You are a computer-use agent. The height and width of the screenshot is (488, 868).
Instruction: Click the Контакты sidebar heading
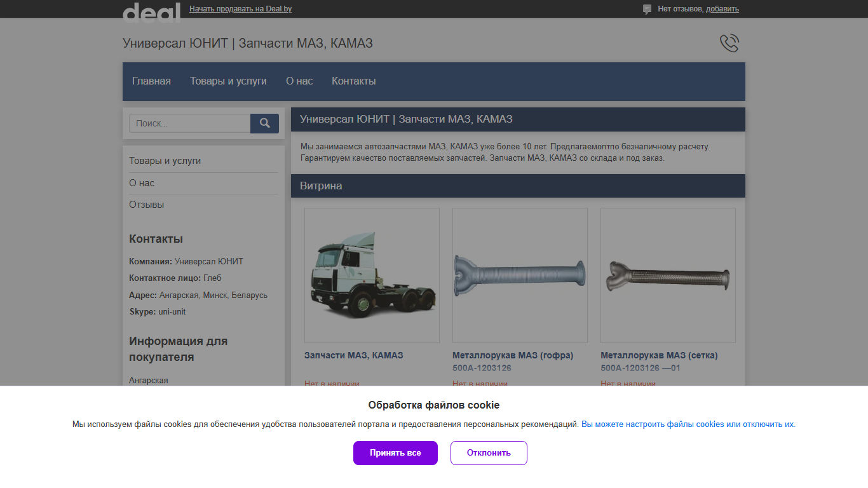[156, 239]
